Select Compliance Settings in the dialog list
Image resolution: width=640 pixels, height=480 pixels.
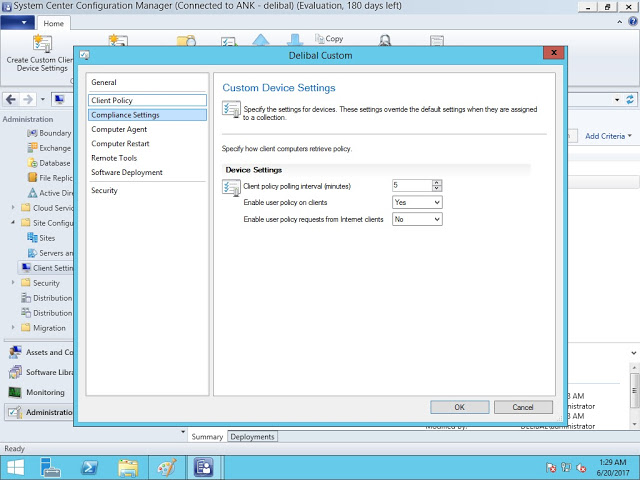[125, 115]
